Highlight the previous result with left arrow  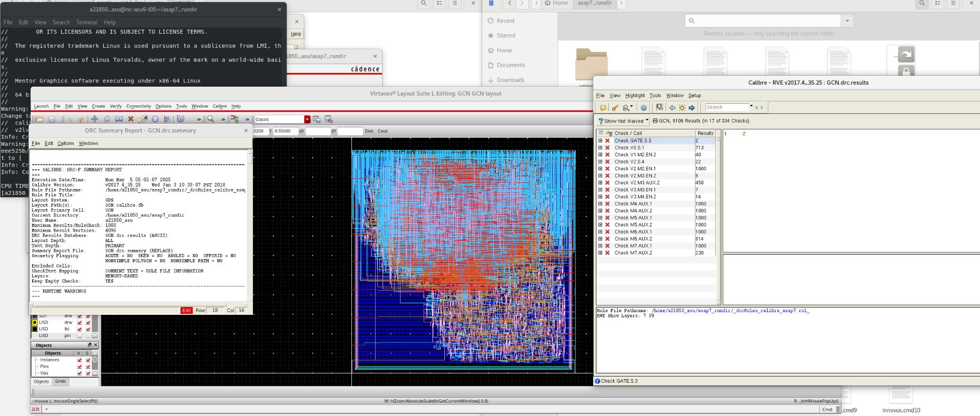[x=672, y=108]
